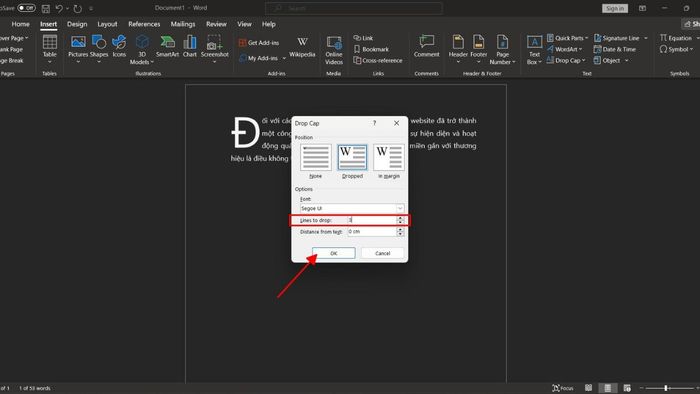
Task: Open Page Number options
Action: (502, 50)
